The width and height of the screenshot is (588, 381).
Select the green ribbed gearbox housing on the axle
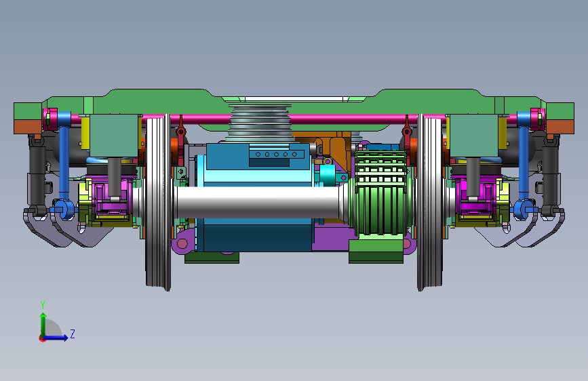click(380, 193)
